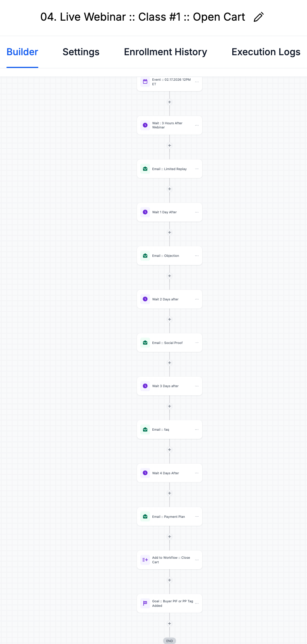Viewport: 307px width, 644px height.
Task: Go to the Execution Logs tab
Action: (x=266, y=52)
